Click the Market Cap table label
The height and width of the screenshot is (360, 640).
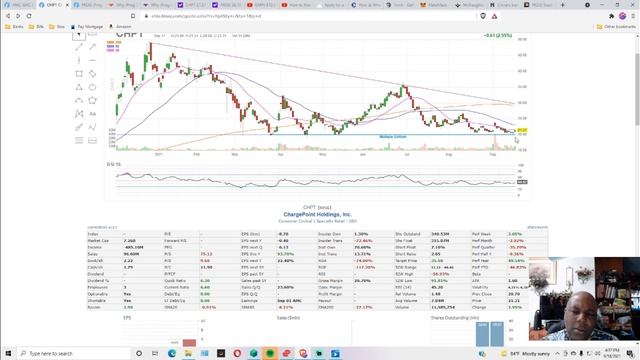point(98,241)
